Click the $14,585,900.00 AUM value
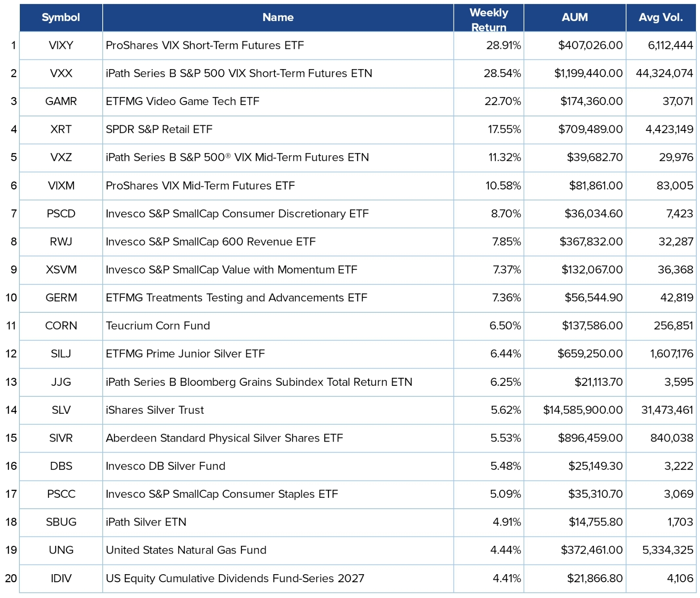The width and height of the screenshot is (700, 598). [583, 410]
